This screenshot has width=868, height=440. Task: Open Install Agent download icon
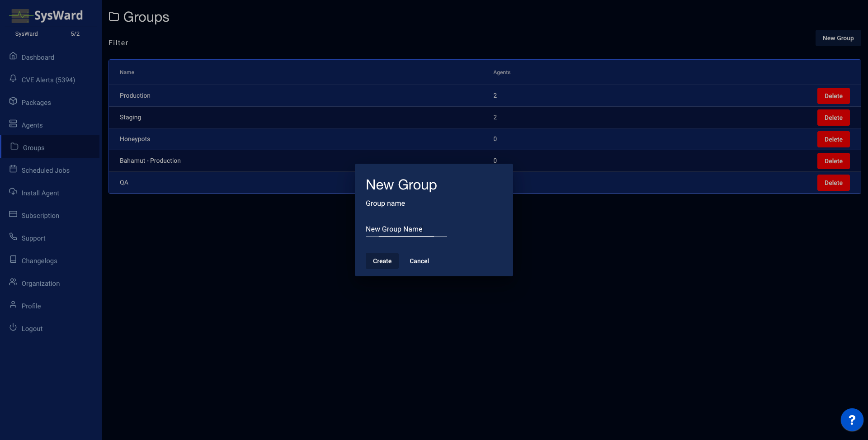(x=13, y=192)
